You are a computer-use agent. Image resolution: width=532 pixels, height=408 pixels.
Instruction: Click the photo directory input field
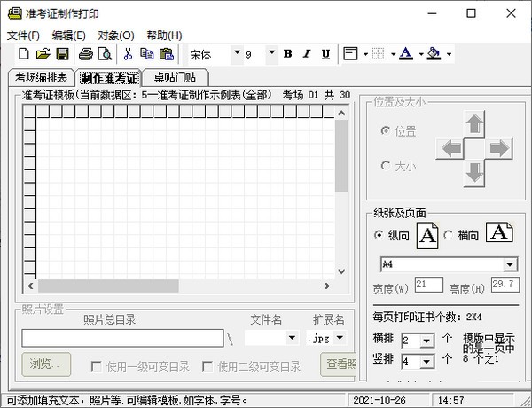(x=122, y=338)
